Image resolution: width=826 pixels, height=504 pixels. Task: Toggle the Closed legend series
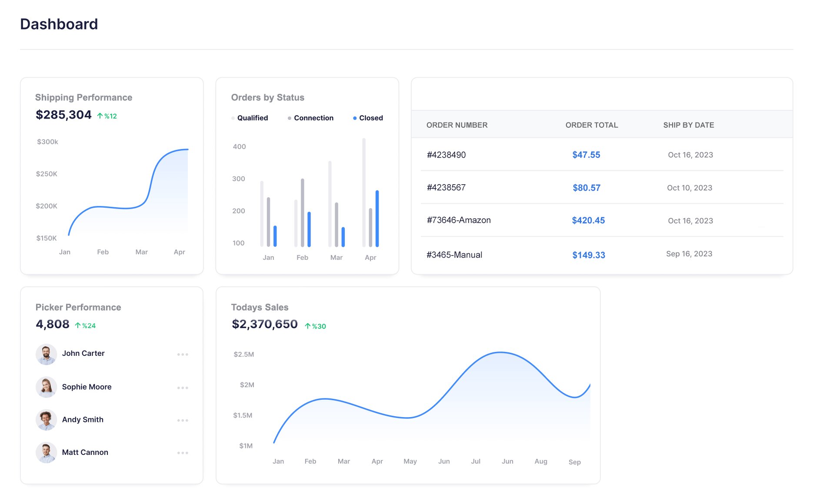tap(368, 118)
